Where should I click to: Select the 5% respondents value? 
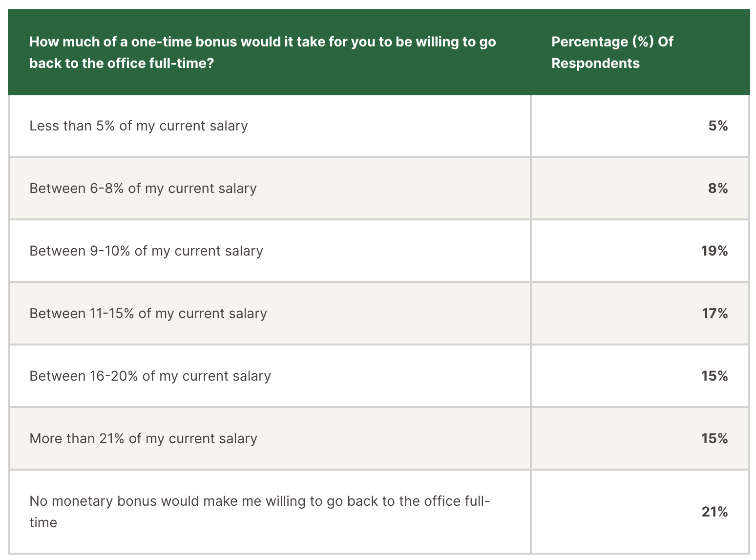pyautogui.click(x=718, y=126)
